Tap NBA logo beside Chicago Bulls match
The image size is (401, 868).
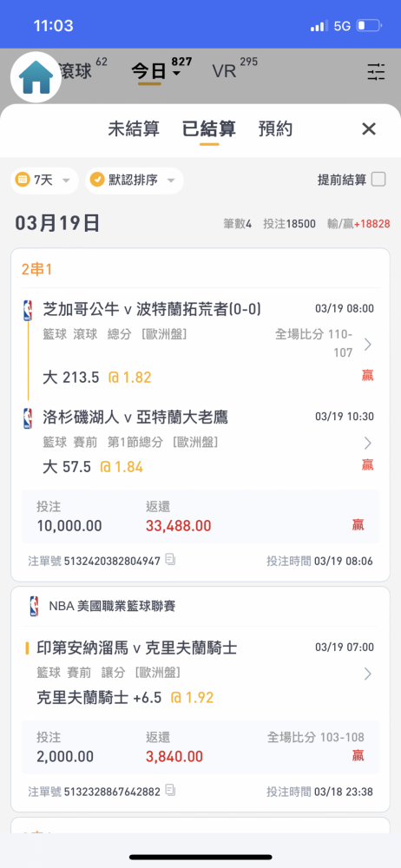click(28, 310)
